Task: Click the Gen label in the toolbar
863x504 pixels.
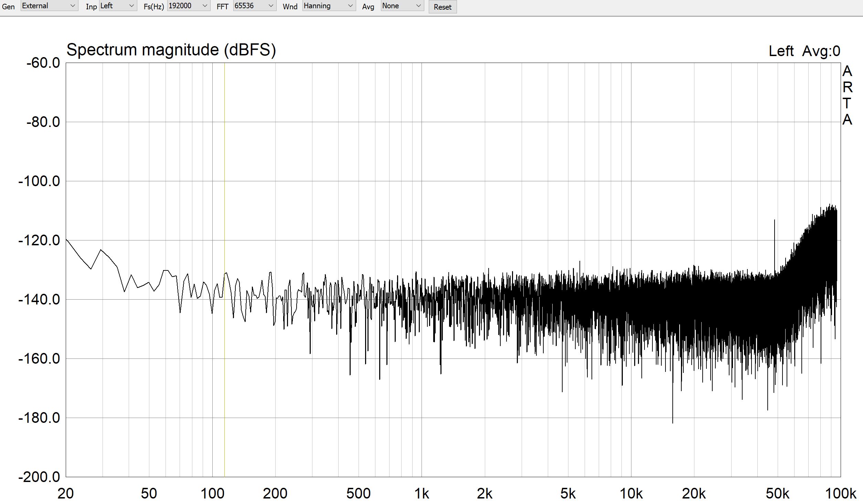Action: 8,7
